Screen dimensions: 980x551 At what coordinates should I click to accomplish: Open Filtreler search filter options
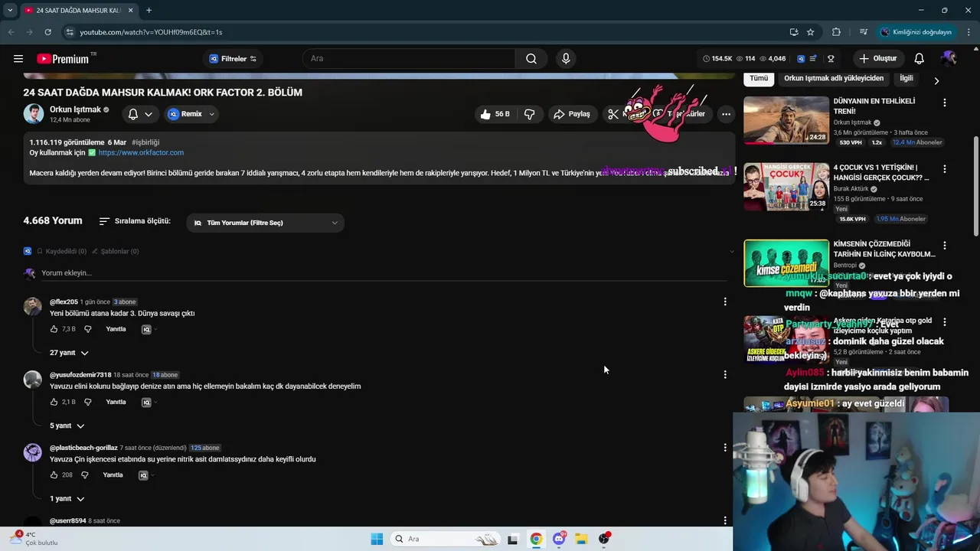click(234, 59)
